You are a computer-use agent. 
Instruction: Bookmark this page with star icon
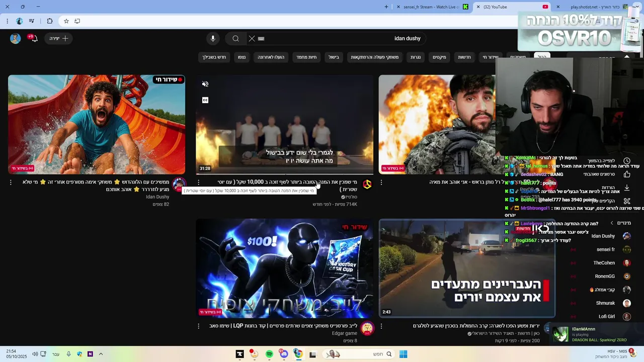point(66,21)
